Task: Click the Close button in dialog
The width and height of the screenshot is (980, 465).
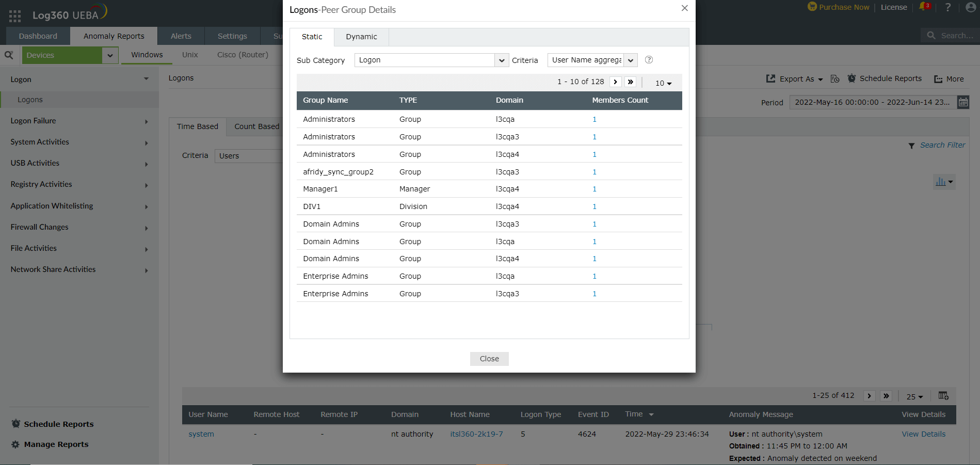Action: coord(489,359)
